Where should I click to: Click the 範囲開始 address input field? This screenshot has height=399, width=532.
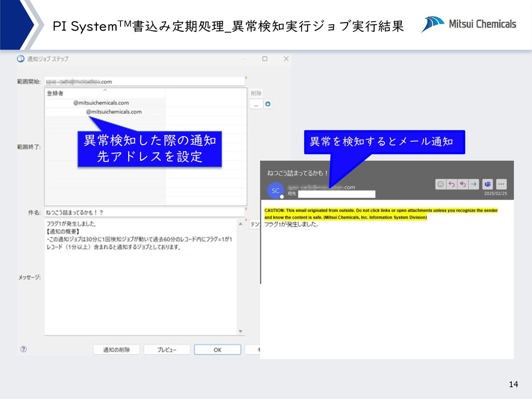point(145,82)
